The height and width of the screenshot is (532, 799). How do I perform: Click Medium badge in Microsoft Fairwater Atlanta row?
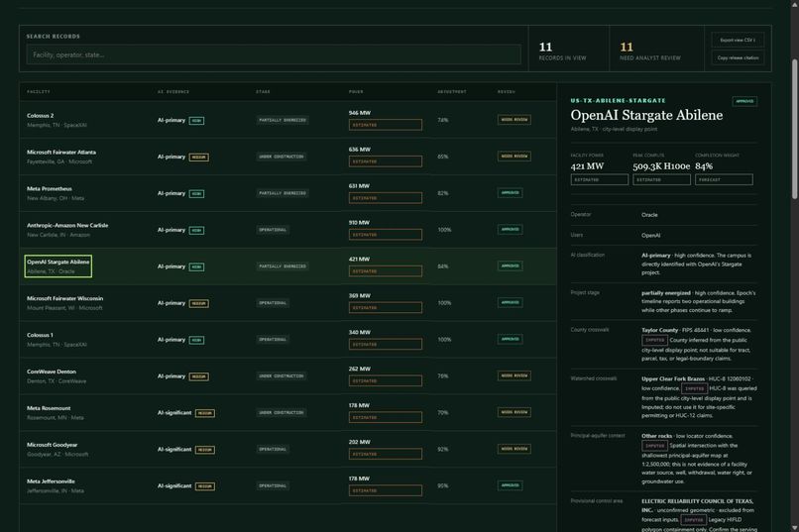click(x=198, y=158)
